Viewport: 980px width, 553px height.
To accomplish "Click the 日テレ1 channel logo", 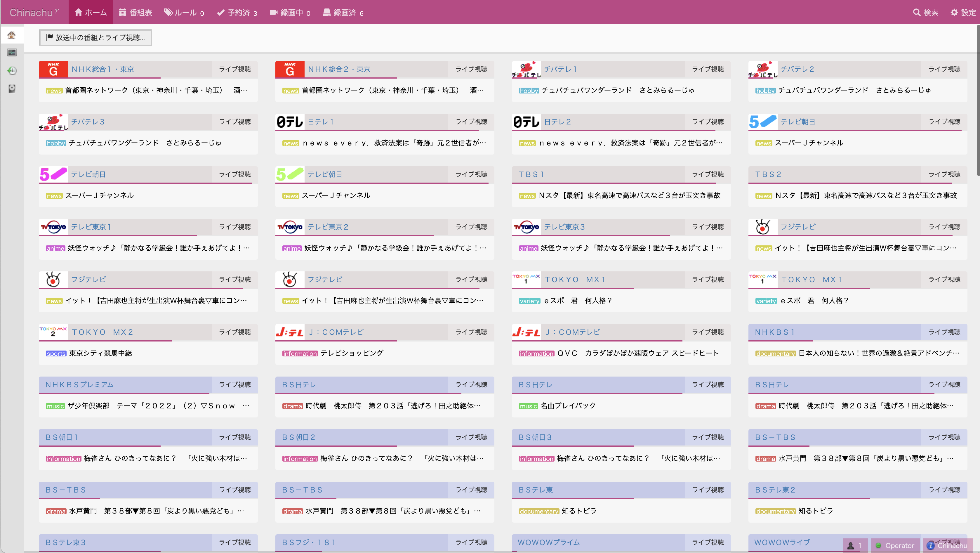I will click(x=290, y=122).
